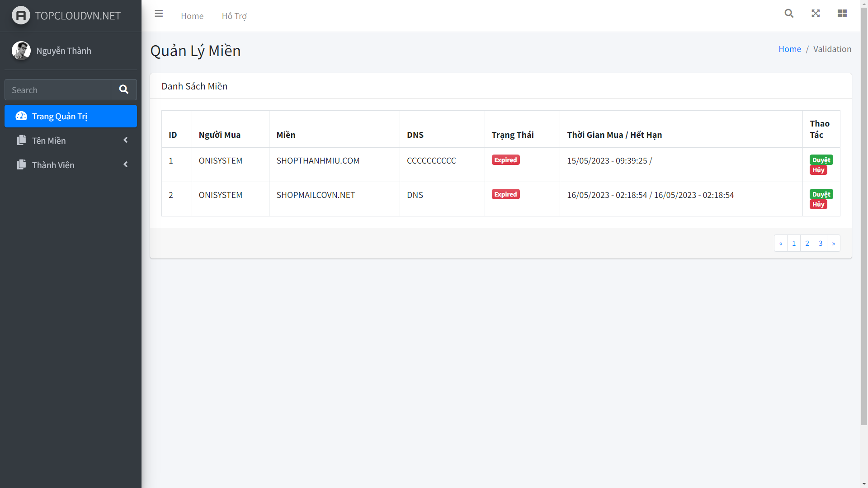Image resolution: width=868 pixels, height=488 pixels.
Task: Click Hủy for SHOPMAILCOVN.NET
Action: [x=818, y=204]
